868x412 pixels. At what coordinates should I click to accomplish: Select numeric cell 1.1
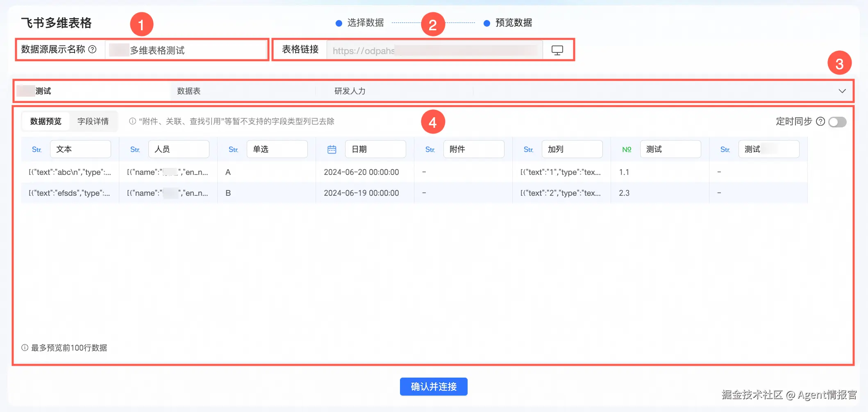point(660,172)
